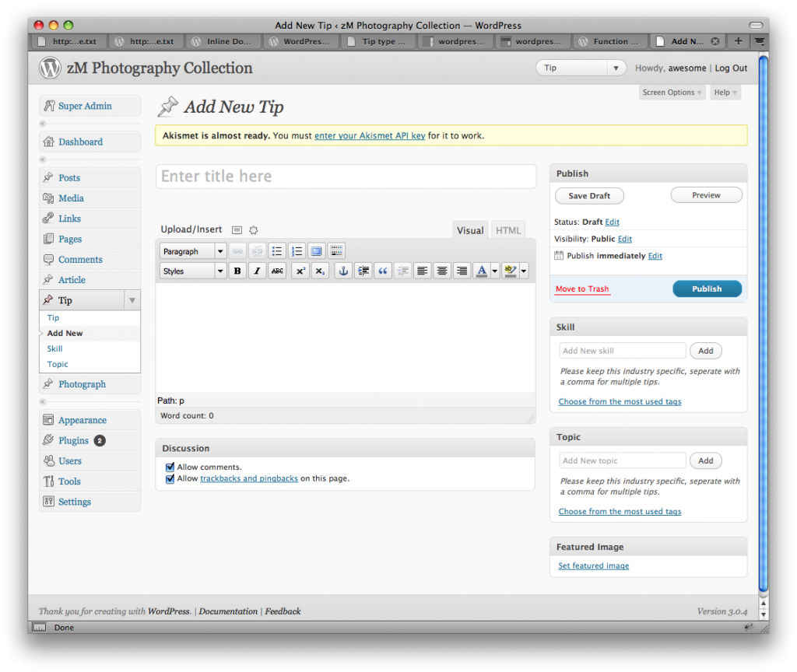Indent the paragraph
The image size is (797, 672).
[363, 271]
